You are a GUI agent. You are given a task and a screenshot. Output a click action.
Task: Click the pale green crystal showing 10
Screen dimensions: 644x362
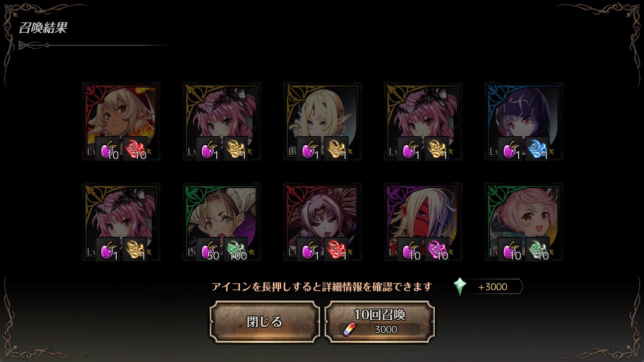point(537,249)
